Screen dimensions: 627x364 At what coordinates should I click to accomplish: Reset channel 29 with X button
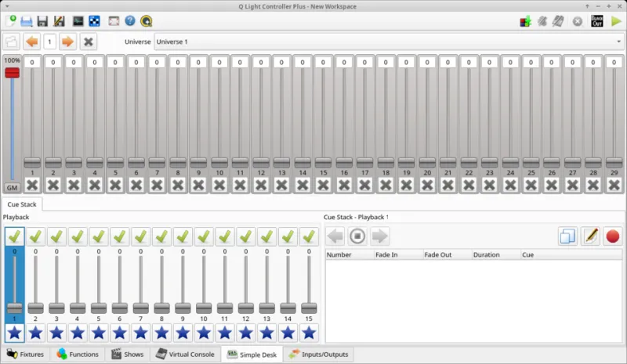coord(614,185)
